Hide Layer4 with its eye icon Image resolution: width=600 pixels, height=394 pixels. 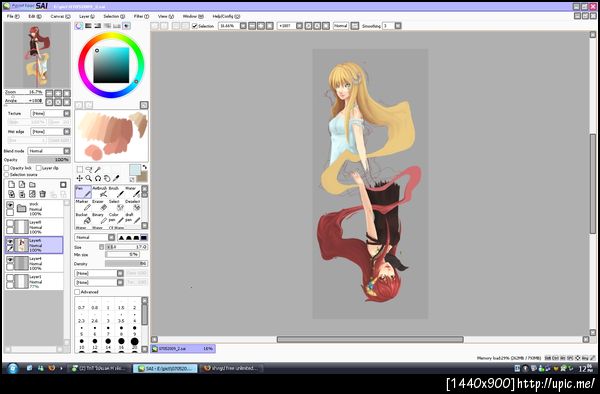pos(10,260)
